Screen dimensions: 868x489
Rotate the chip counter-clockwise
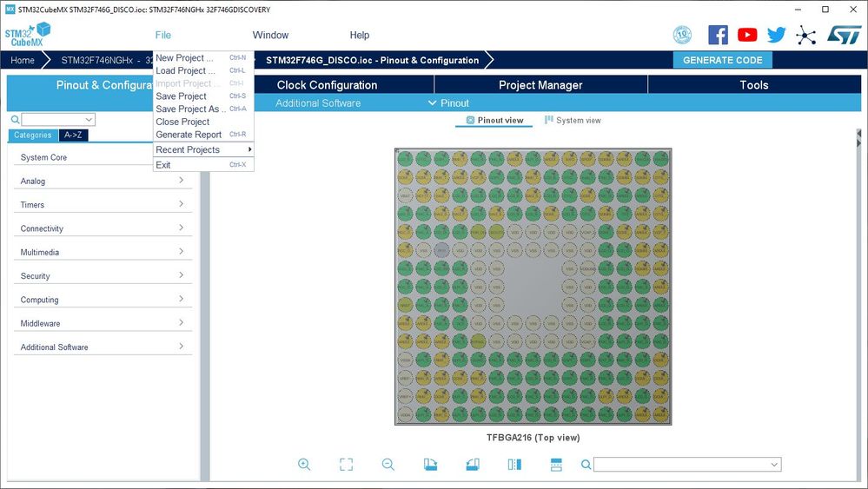472,464
